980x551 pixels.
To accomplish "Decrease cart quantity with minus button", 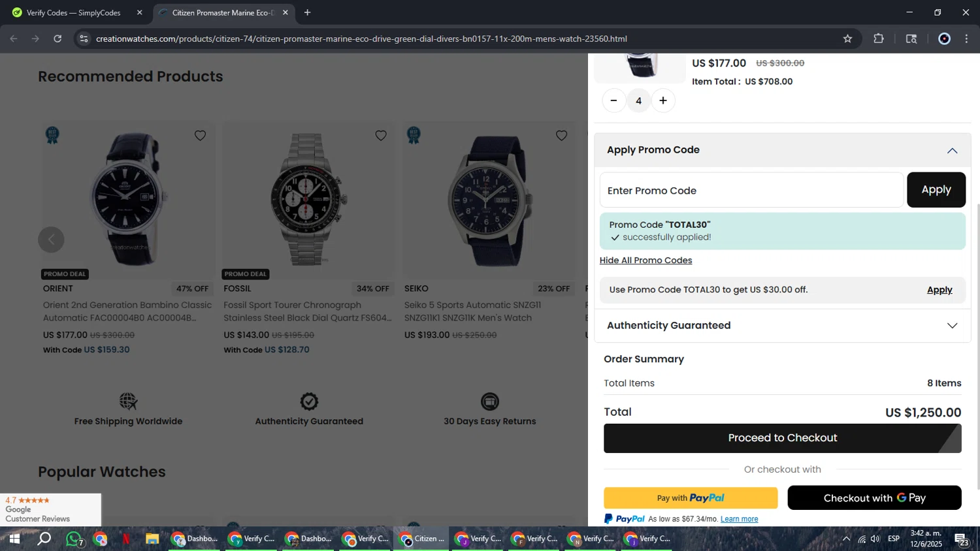I will point(613,101).
